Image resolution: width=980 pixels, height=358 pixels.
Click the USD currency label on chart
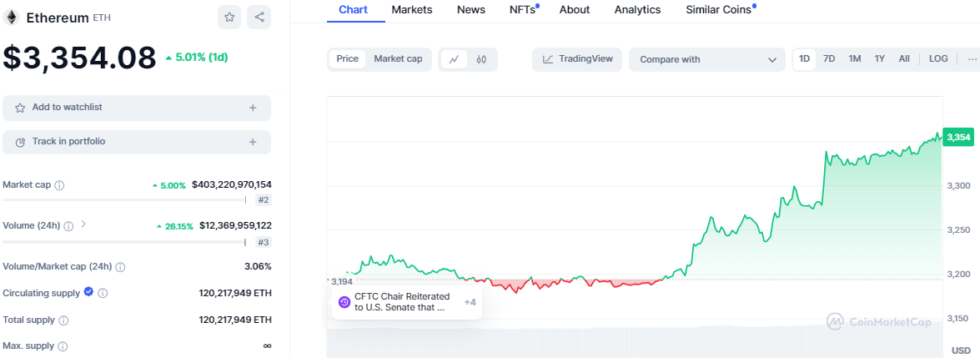point(960,349)
